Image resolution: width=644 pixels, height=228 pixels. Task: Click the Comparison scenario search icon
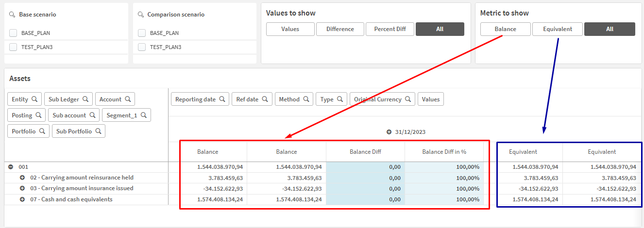click(140, 15)
